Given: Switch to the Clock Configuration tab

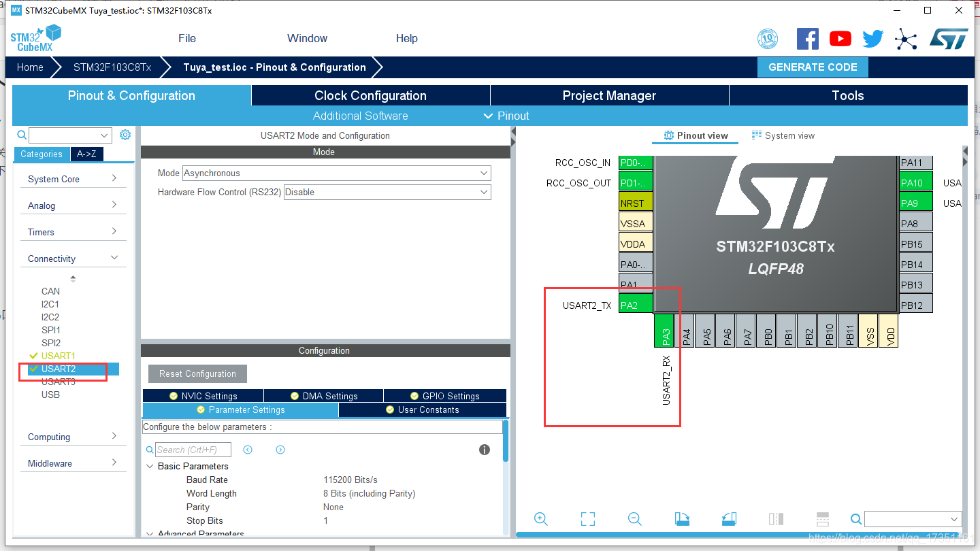Looking at the screenshot, I should tap(371, 95).
